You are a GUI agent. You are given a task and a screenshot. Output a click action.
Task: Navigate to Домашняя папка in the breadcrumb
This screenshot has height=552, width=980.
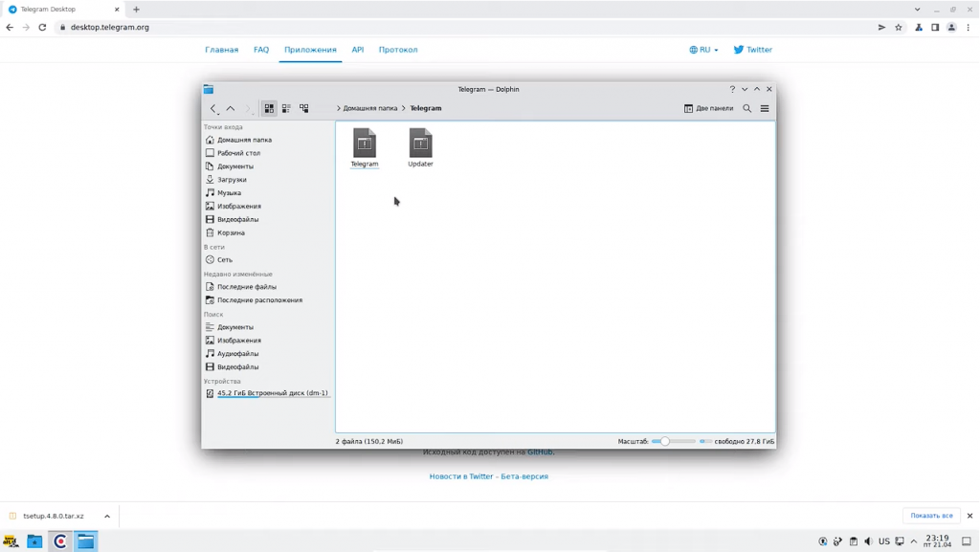[x=370, y=109]
